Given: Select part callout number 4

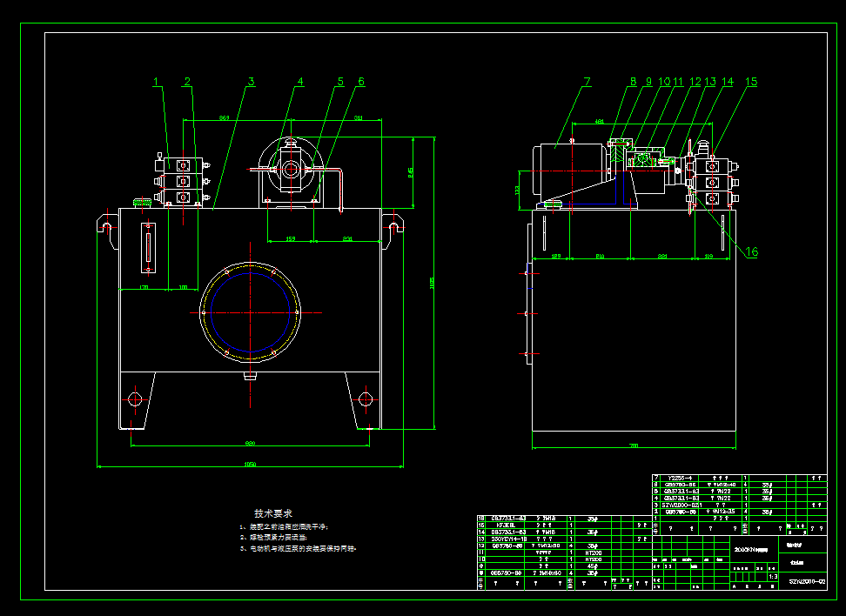Looking at the screenshot, I should (x=300, y=82).
